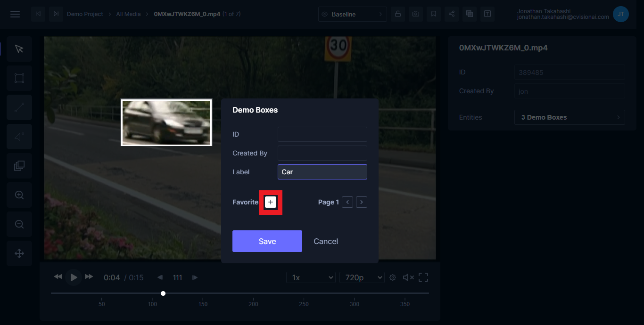
Task: Select the bounding box drawing tool
Action: 19,78
